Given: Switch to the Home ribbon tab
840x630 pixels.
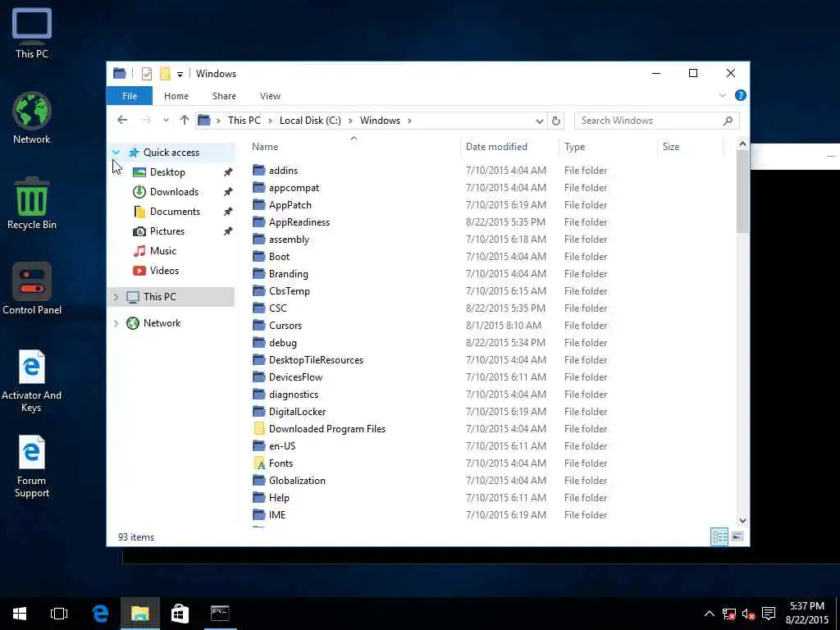Looking at the screenshot, I should tap(176, 96).
